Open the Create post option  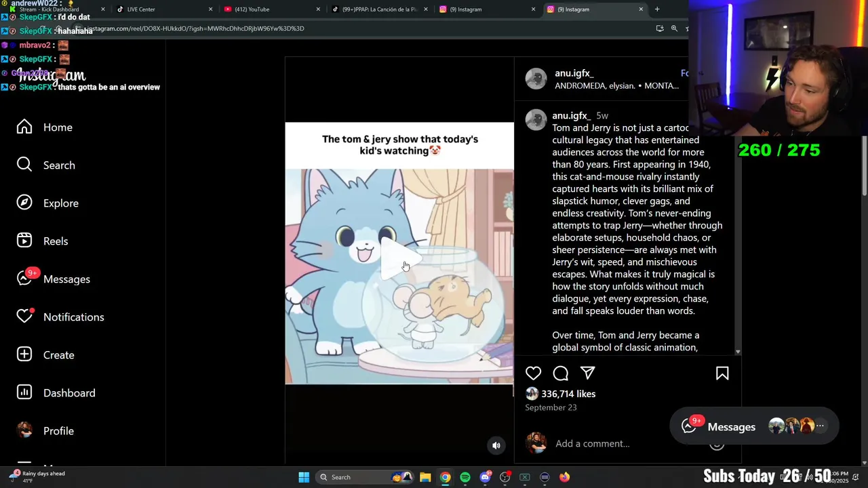pyautogui.click(x=45, y=355)
